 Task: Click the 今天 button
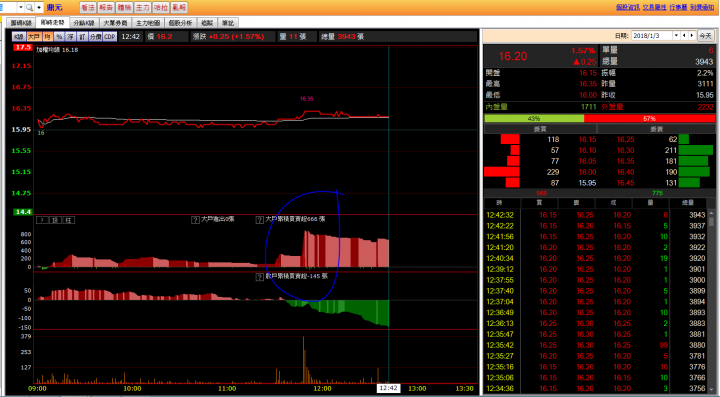[705, 36]
